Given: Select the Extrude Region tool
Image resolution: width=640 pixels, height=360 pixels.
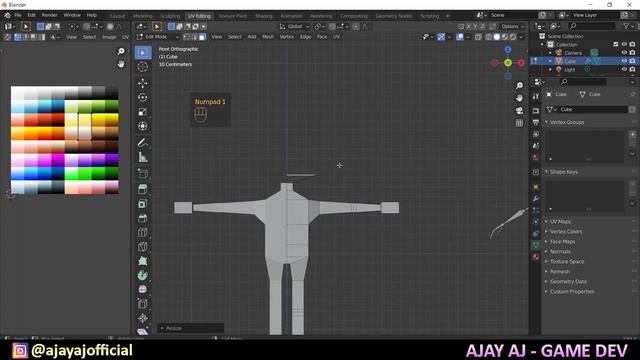Looking at the screenshot, I should point(143,189).
